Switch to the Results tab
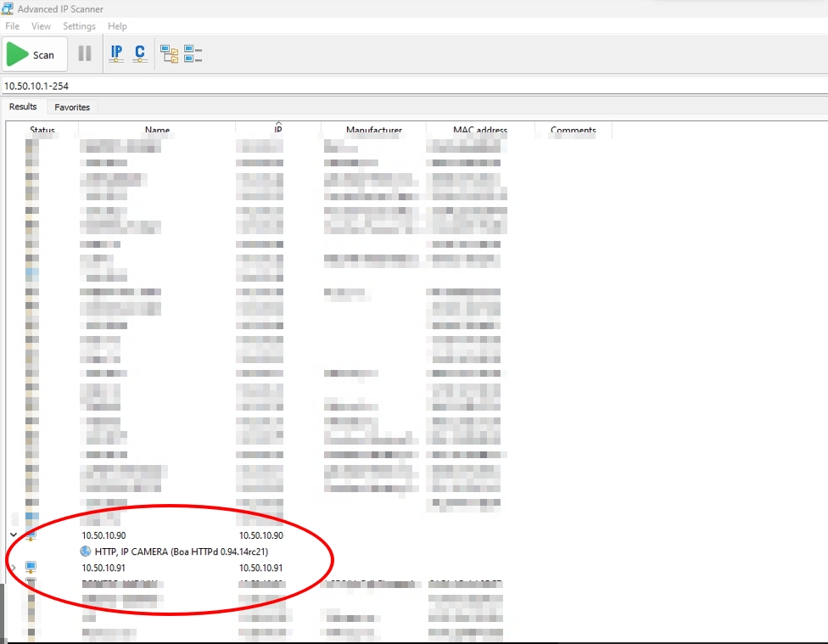The width and height of the screenshot is (828, 644). coord(23,107)
